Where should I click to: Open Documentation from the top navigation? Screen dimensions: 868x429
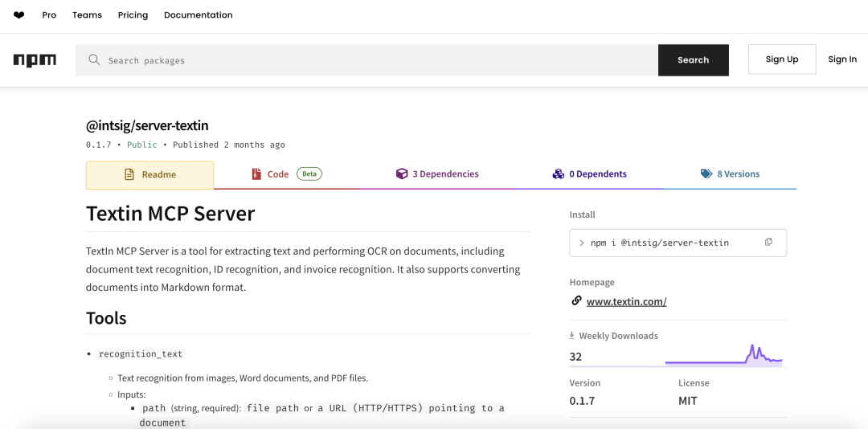pyautogui.click(x=199, y=15)
